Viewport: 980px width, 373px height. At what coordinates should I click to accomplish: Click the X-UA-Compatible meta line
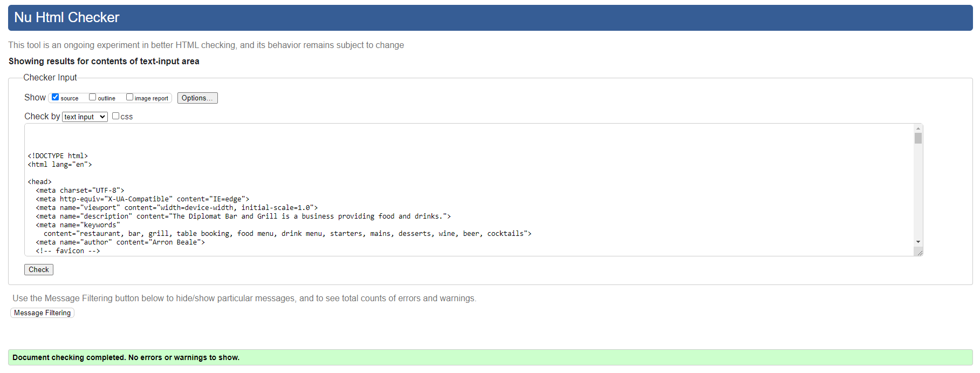(142, 199)
